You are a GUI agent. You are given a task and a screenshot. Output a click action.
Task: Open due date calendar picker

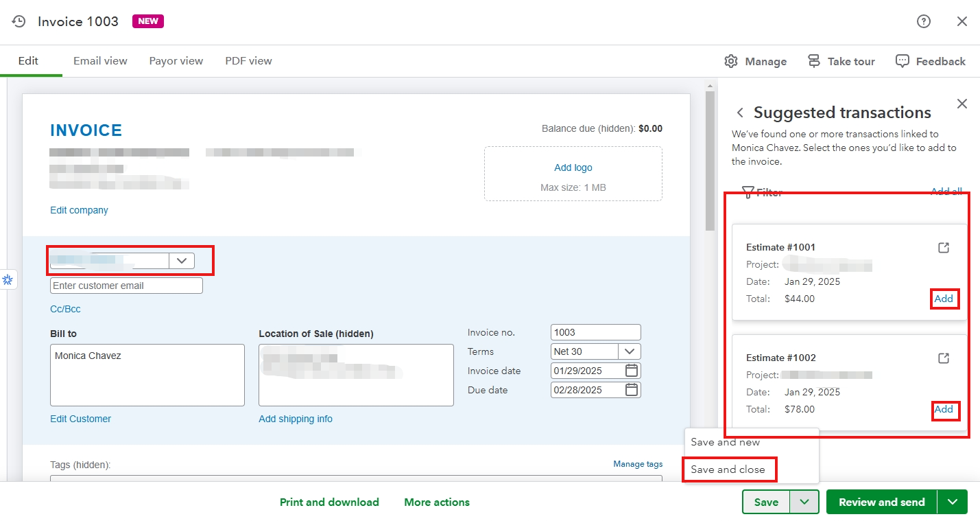(x=632, y=390)
